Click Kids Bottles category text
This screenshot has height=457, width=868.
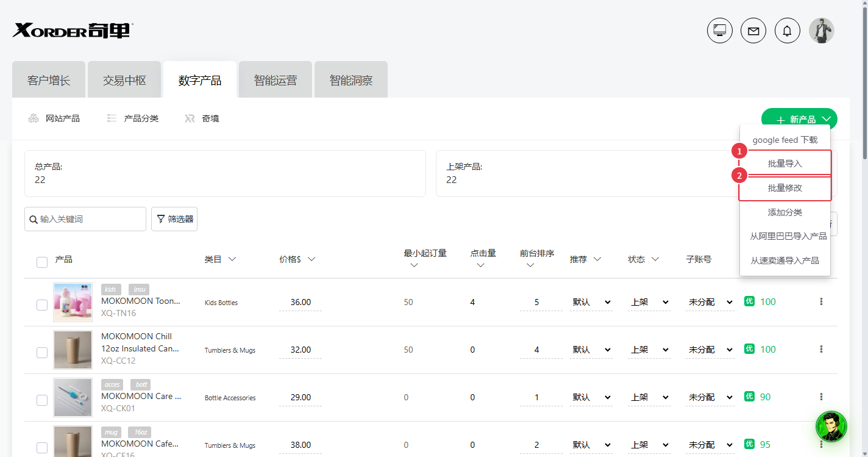tap(221, 303)
